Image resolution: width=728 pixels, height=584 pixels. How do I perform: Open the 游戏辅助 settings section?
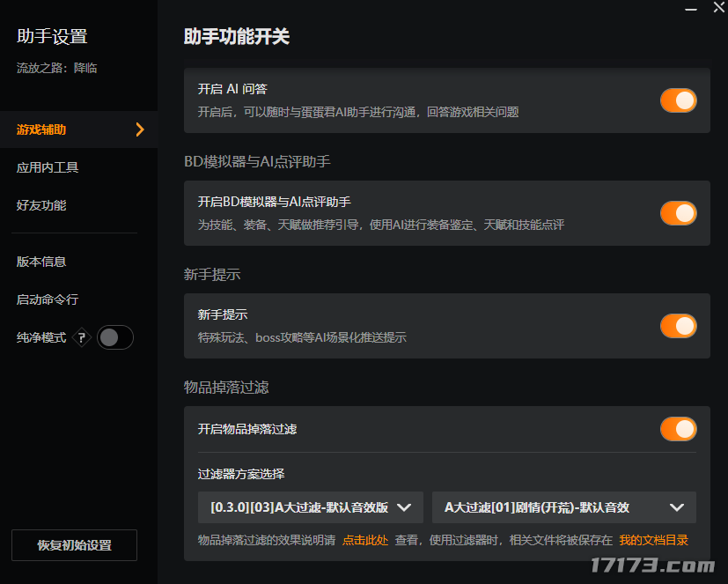(79, 129)
